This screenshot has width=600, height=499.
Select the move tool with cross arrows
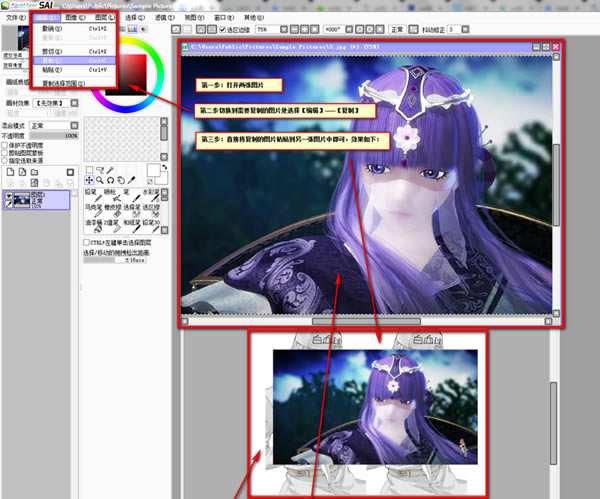pyautogui.click(x=89, y=180)
